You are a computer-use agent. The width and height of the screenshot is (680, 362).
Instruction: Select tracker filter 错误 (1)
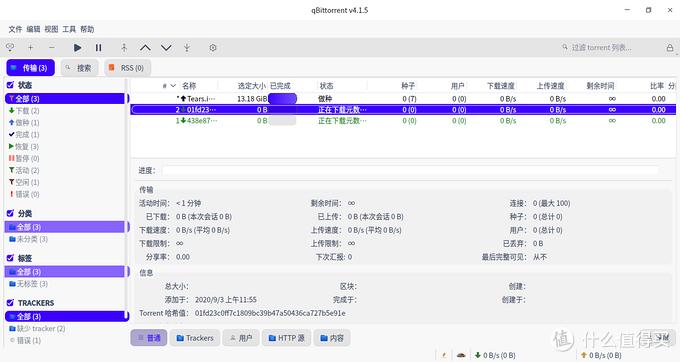[26, 340]
